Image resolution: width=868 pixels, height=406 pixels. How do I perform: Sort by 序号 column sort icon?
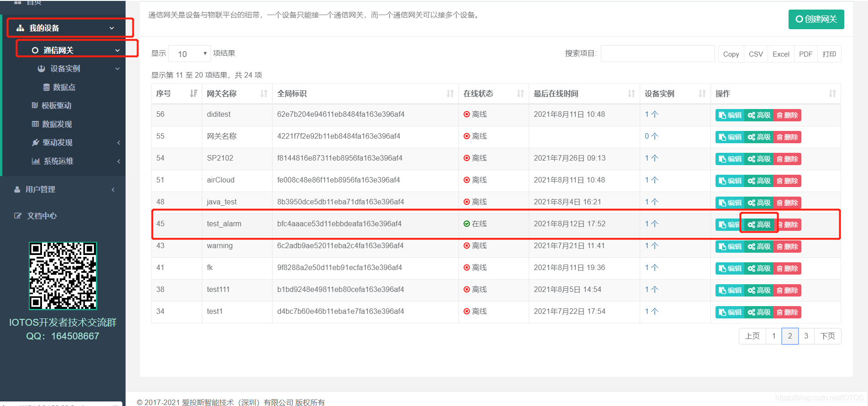(194, 94)
